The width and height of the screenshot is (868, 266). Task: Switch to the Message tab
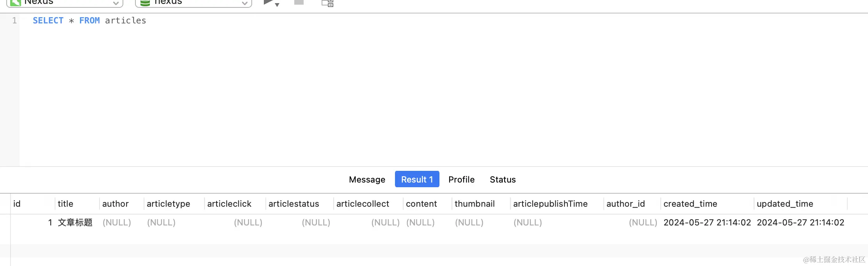click(x=367, y=179)
